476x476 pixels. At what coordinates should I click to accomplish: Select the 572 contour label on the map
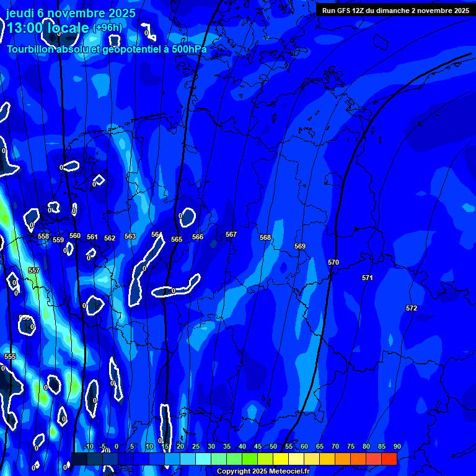[412, 308]
